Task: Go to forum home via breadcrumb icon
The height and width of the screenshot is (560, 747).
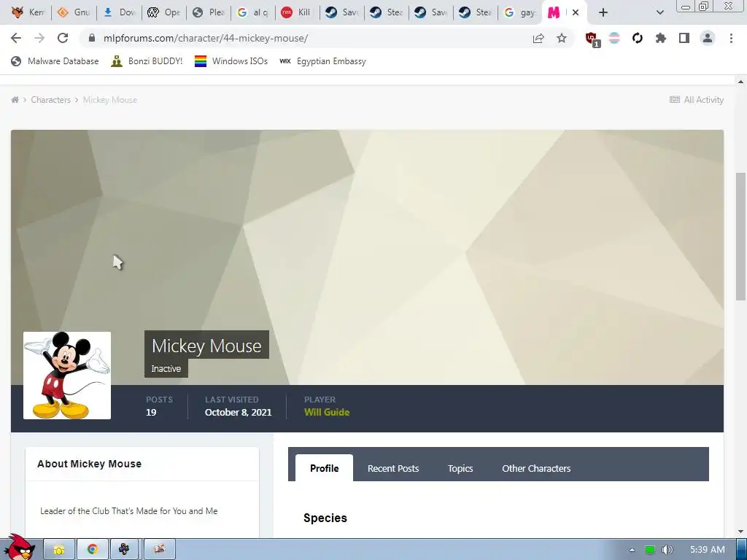Action: 15,99
